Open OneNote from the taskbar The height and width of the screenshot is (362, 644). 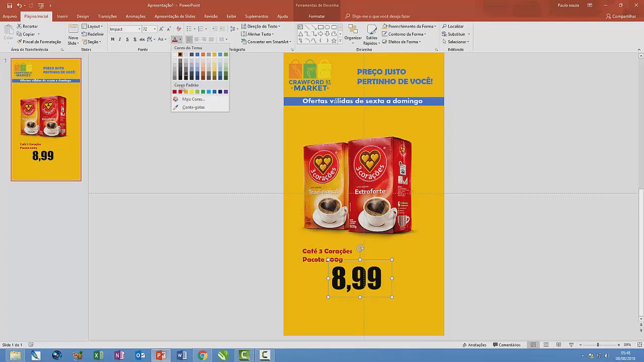(119, 355)
